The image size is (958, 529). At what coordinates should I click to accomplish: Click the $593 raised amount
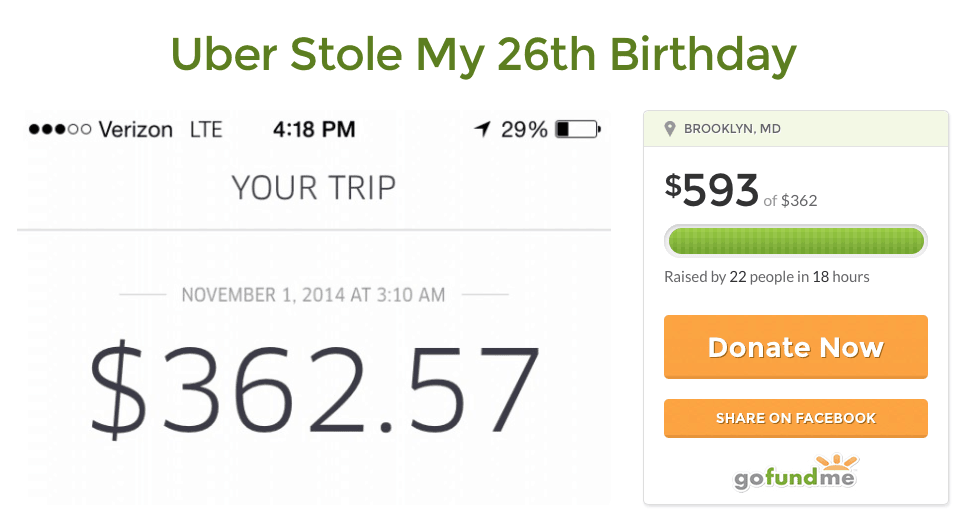[712, 191]
